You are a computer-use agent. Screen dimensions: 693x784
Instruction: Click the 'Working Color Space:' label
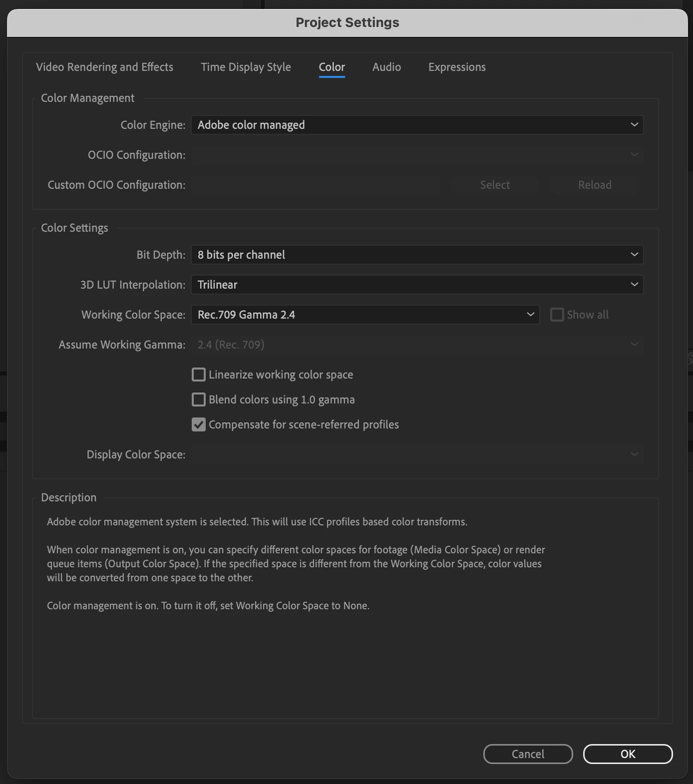click(x=133, y=315)
